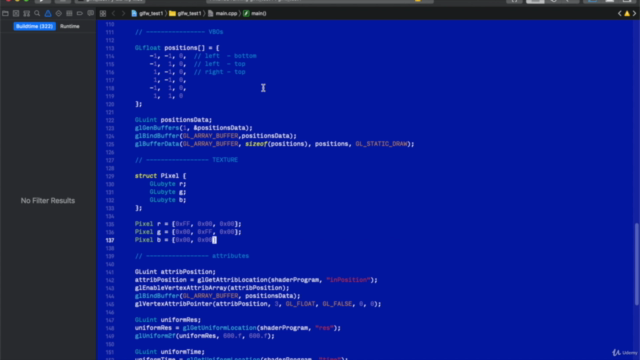
Task: Open the Symbol navigator
Action: 27,13
